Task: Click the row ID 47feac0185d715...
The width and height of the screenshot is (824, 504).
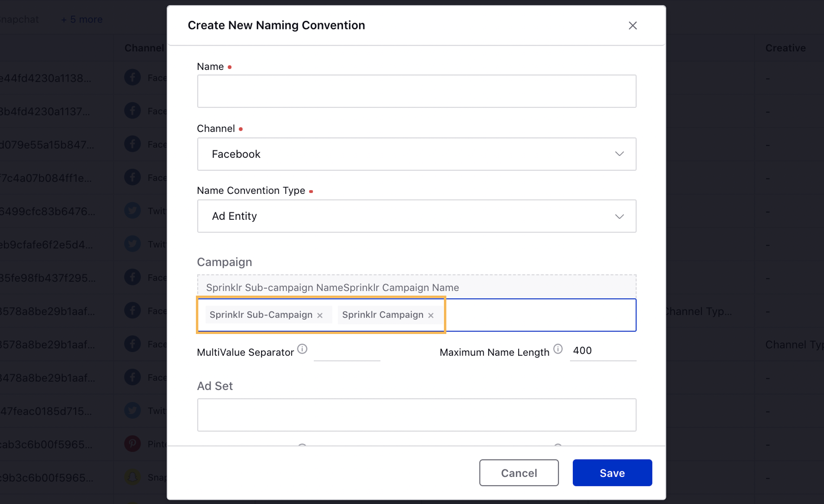Action: tap(46, 411)
